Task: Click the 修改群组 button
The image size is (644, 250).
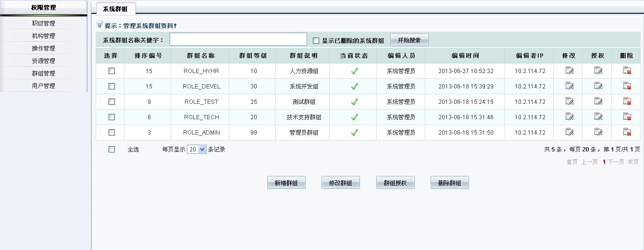Action: pos(341,183)
